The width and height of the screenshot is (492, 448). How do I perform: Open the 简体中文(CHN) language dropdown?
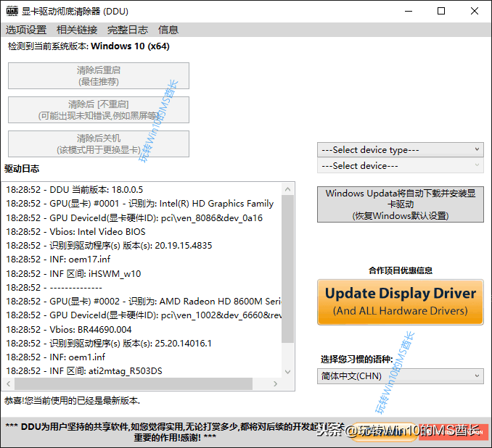click(x=401, y=376)
